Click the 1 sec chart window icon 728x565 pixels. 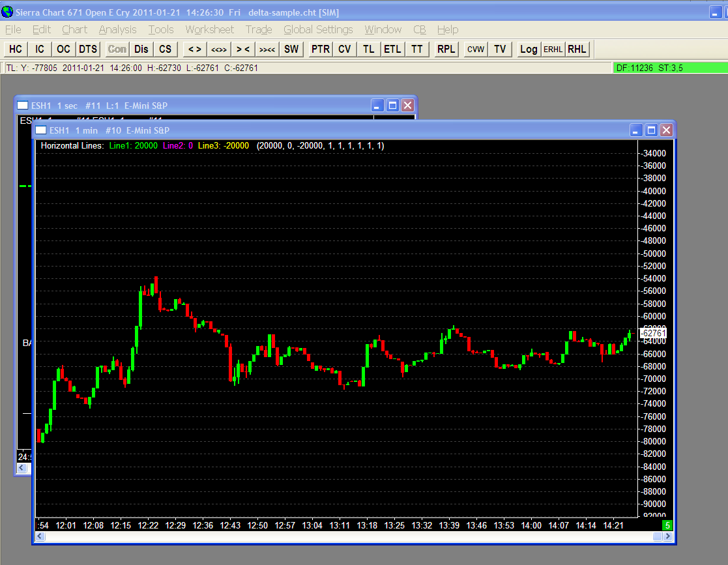tap(22, 106)
